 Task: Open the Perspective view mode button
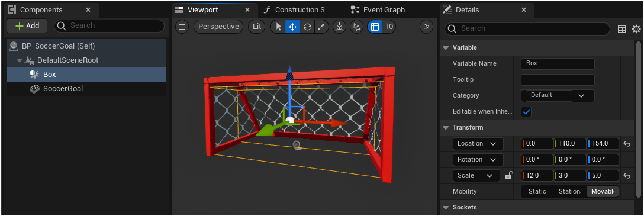(218, 27)
